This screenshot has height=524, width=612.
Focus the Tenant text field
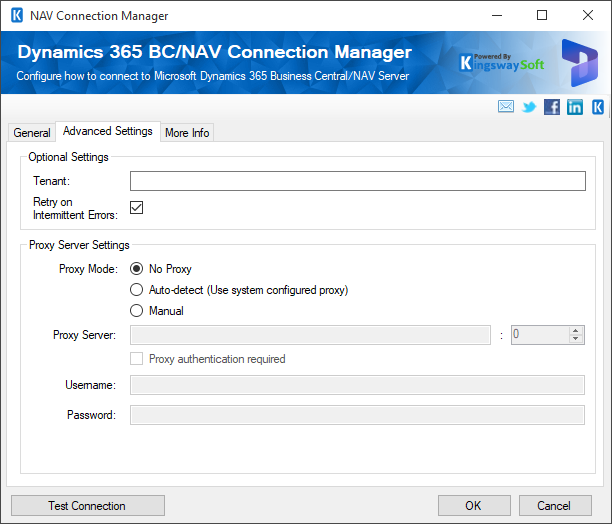click(358, 181)
